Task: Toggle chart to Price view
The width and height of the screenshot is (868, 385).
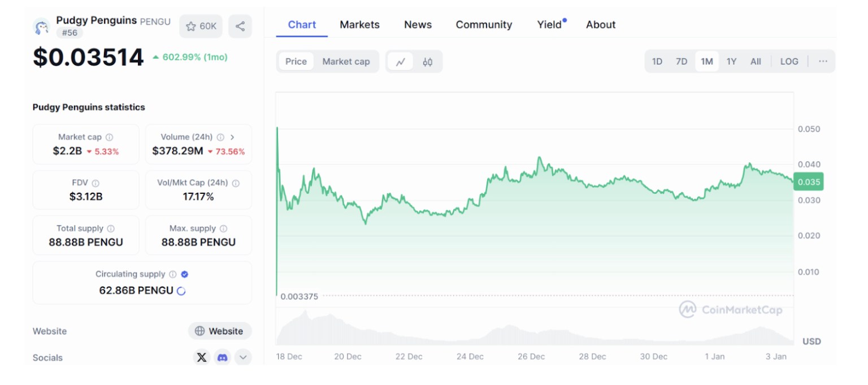Action: click(x=296, y=62)
